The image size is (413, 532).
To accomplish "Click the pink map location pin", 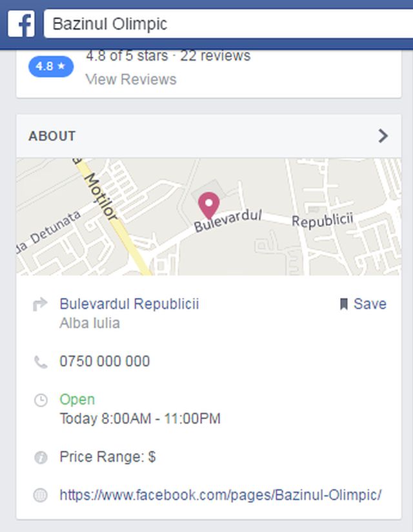I will 208,205.
